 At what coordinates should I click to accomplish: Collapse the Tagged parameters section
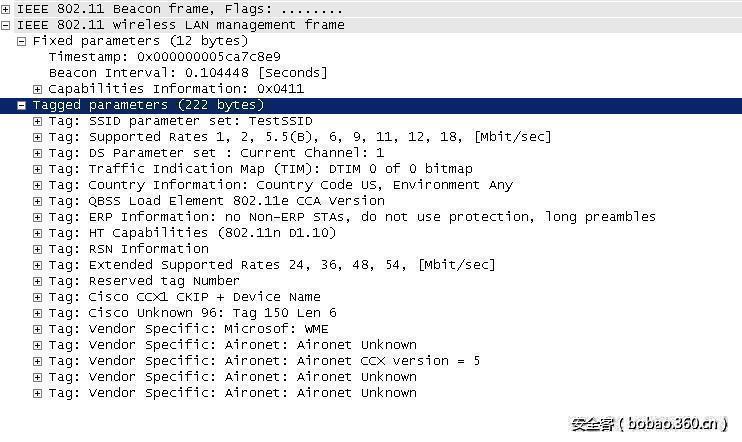(x=22, y=105)
